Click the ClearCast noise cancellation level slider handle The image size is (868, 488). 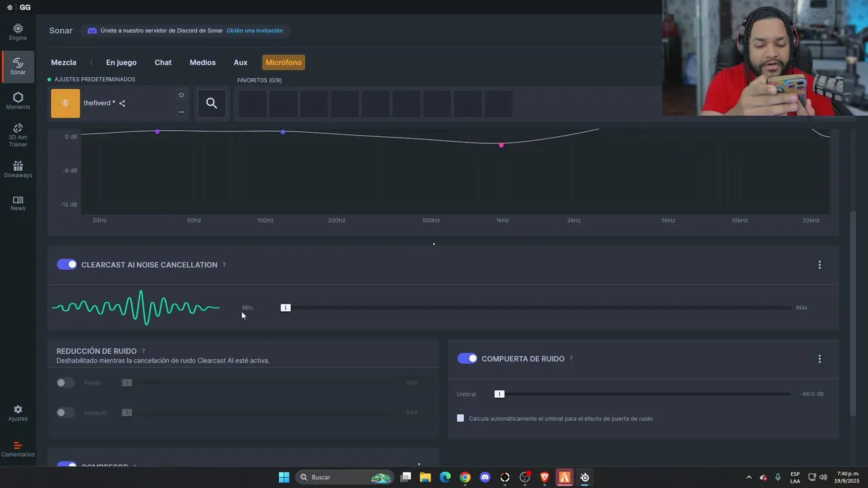[x=285, y=308]
